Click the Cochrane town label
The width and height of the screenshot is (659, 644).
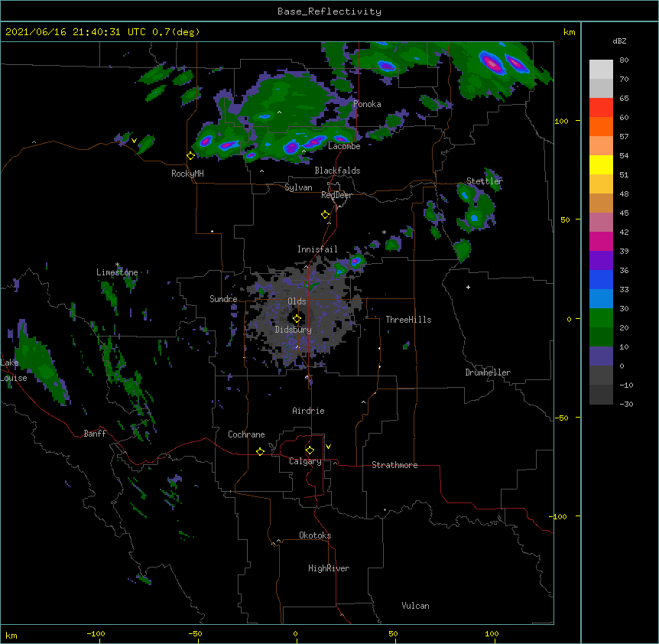(246, 434)
